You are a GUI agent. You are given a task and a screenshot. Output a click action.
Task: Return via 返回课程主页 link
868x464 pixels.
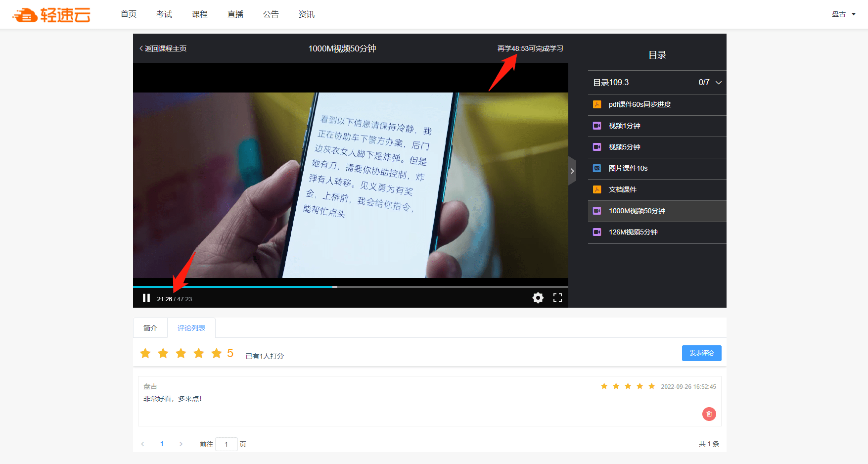coord(163,48)
